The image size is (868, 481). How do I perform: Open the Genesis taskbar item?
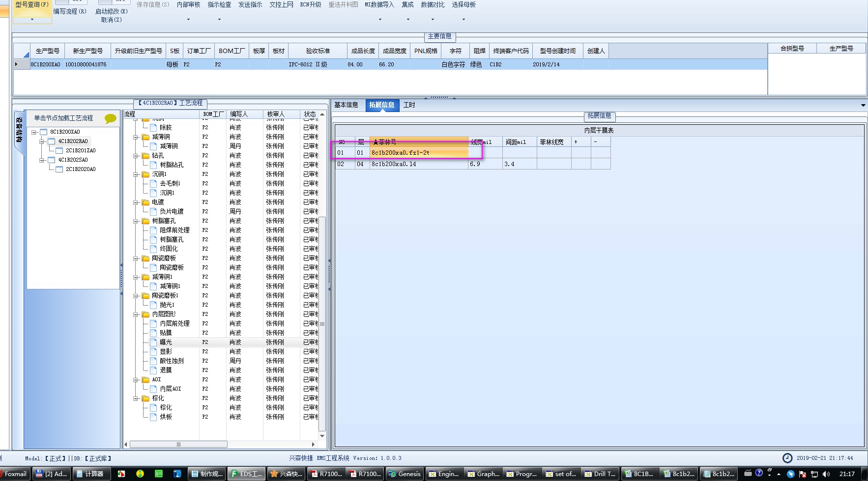(405, 474)
